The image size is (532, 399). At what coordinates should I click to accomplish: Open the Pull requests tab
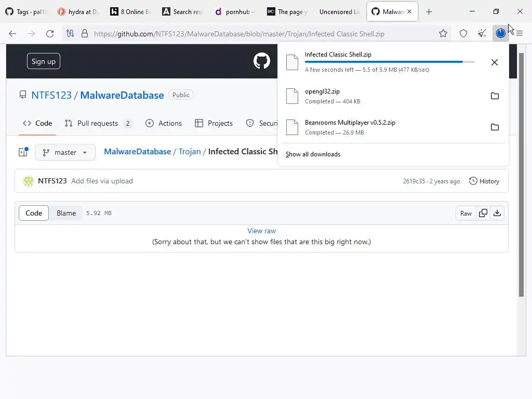click(98, 124)
